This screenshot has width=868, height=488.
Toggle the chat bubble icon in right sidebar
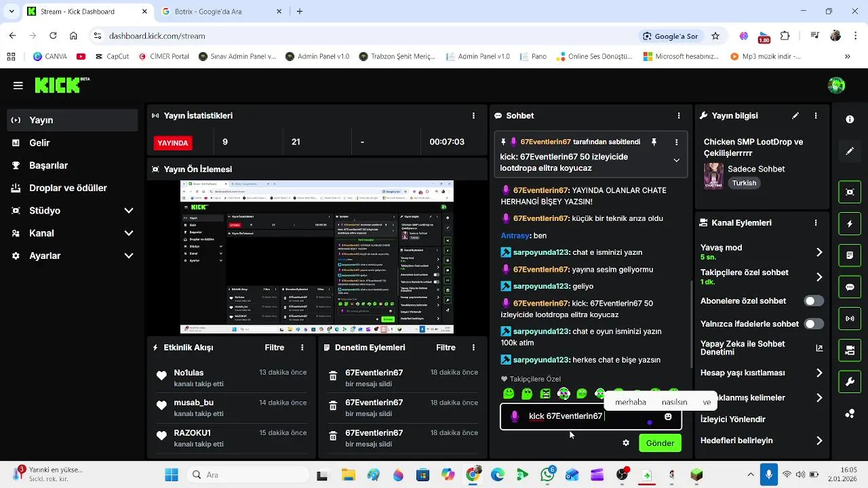click(850, 287)
